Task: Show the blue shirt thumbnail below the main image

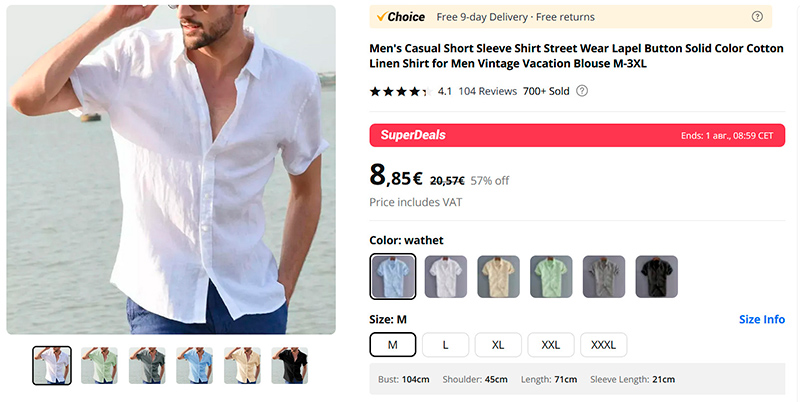Action: (x=195, y=365)
